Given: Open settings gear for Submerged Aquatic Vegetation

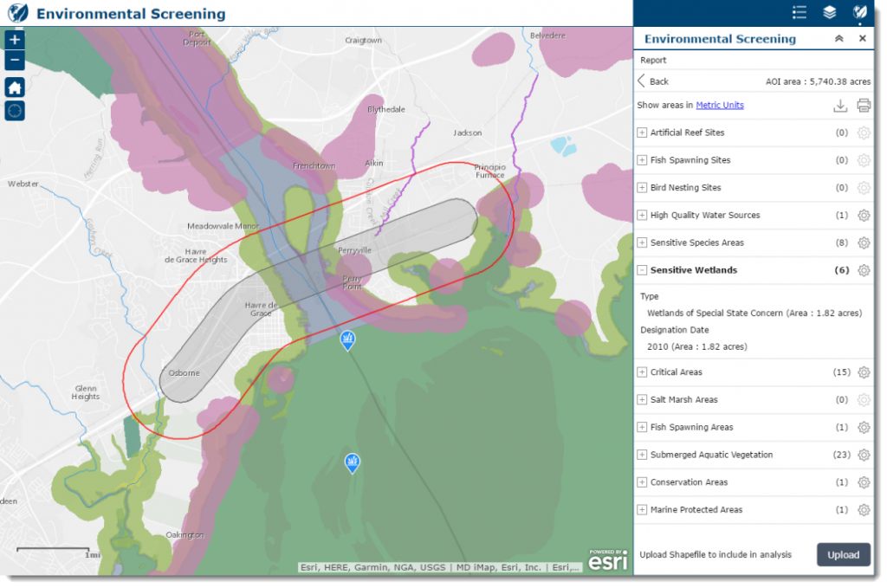Looking at the screenshot, I should tap(864, 456).
